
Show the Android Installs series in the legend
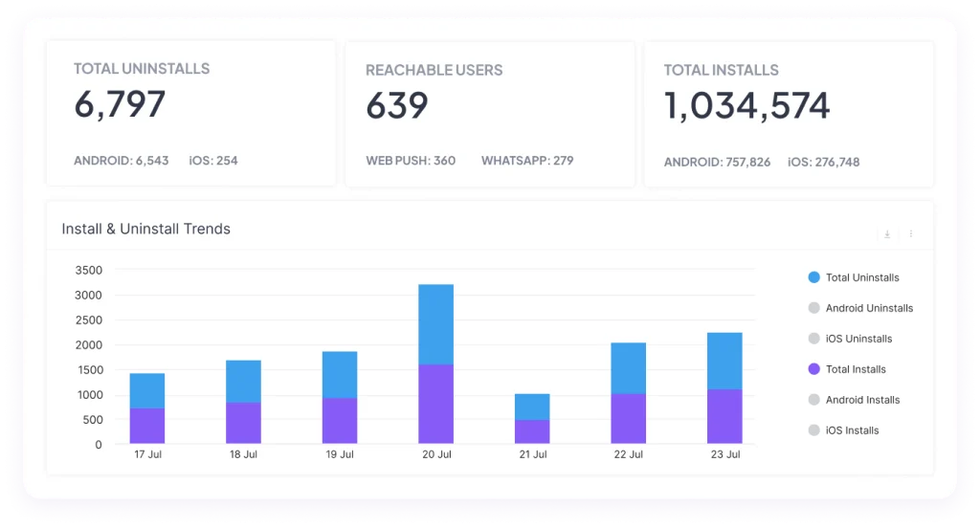[854, 400]
